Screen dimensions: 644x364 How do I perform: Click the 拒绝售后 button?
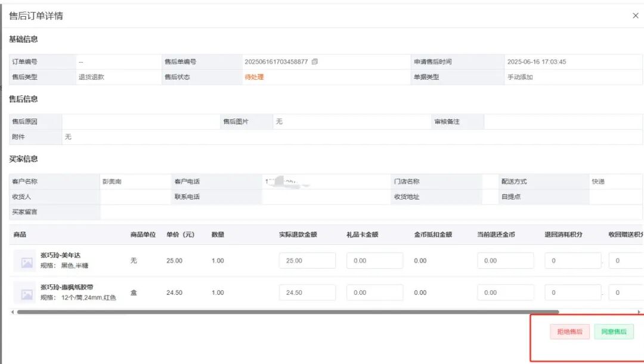(x=569, y=332)
